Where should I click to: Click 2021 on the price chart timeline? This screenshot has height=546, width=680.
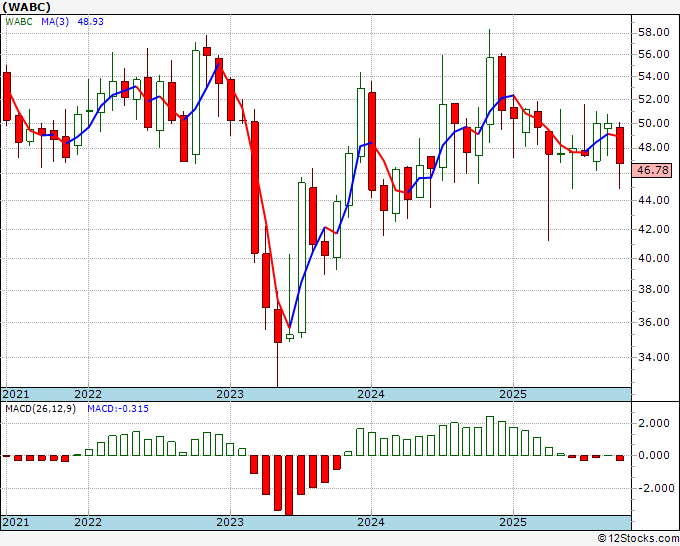[x=16, y=394]
